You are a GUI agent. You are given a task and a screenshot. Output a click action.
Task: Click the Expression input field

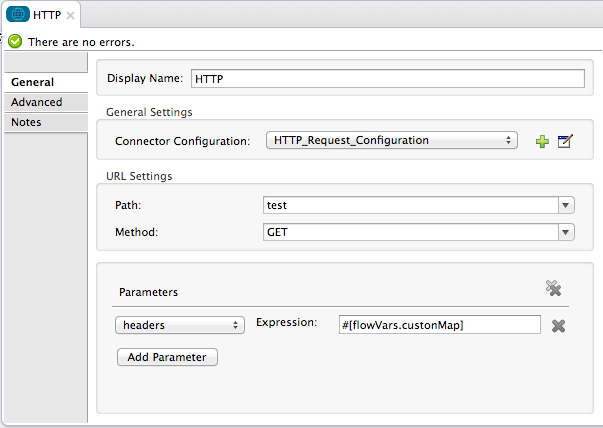(439, 325)
